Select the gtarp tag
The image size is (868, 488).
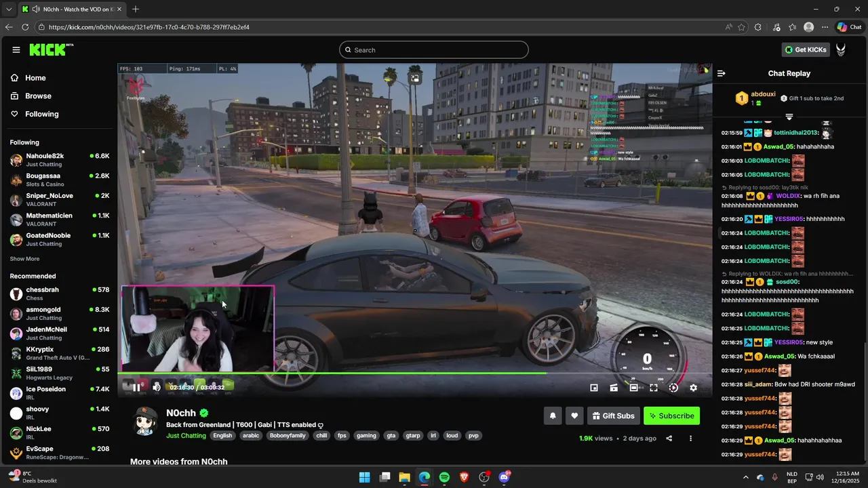click(x=412, y=436)
